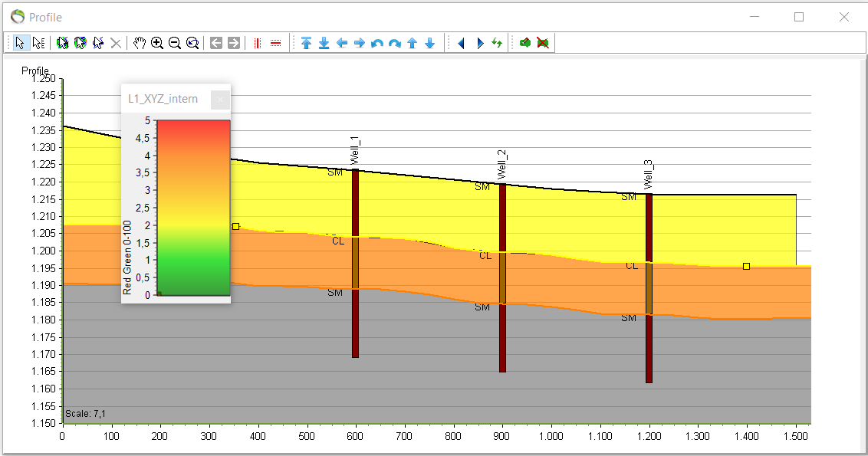This screenshot has width=868, height=456.
Task: Select the Well_1 borehole column
Action: [x=355, y=264]
